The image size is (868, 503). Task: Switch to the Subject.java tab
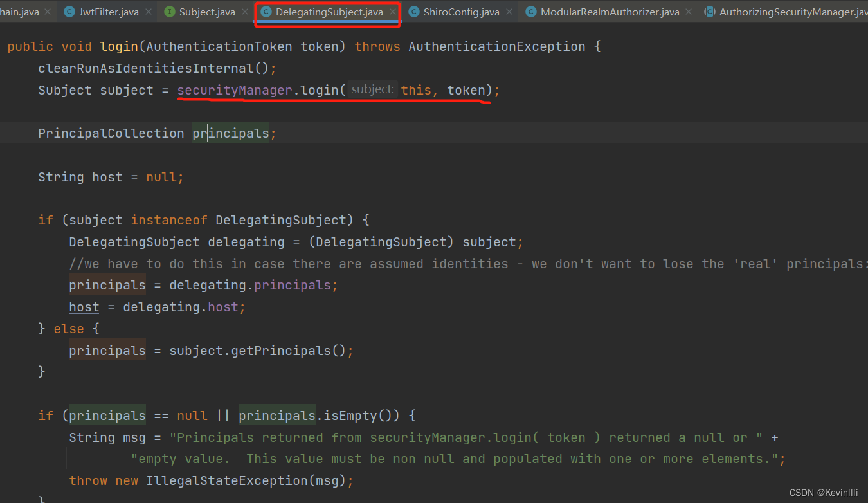pos(207,12)
